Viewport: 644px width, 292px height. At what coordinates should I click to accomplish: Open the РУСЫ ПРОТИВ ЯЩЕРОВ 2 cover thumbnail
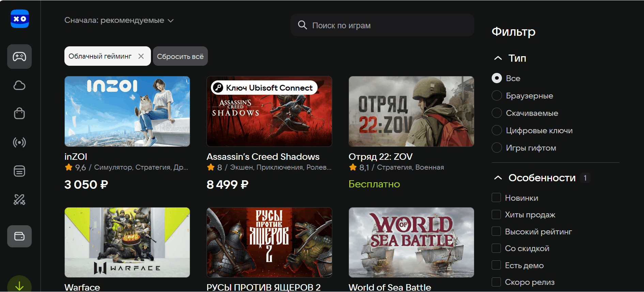269,242
